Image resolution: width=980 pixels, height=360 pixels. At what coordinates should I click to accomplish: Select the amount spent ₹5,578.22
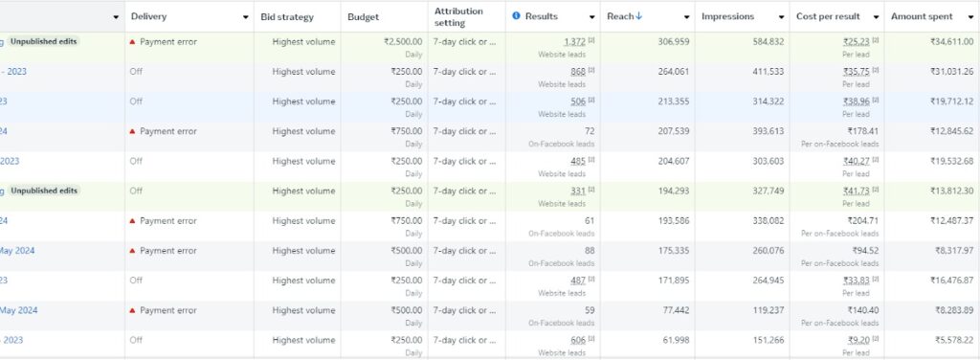(x=954, y=340)
